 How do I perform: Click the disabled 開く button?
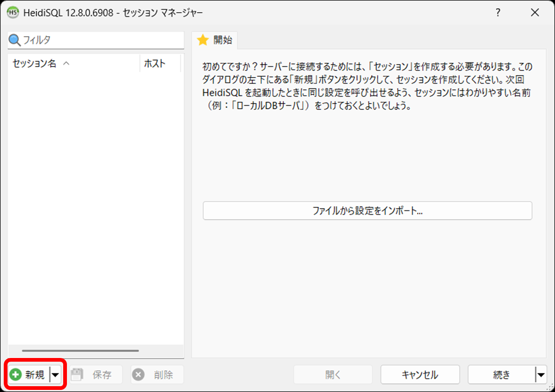point(333,374)
